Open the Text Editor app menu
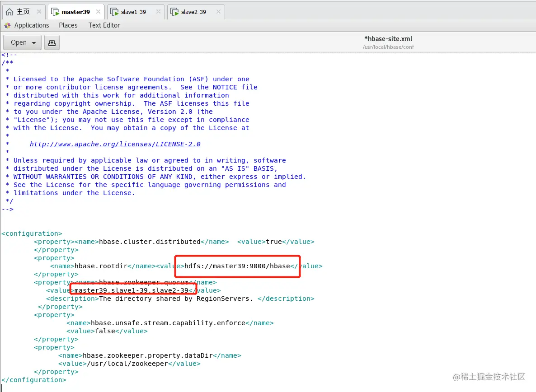536x392 pixels. [104, 25]
